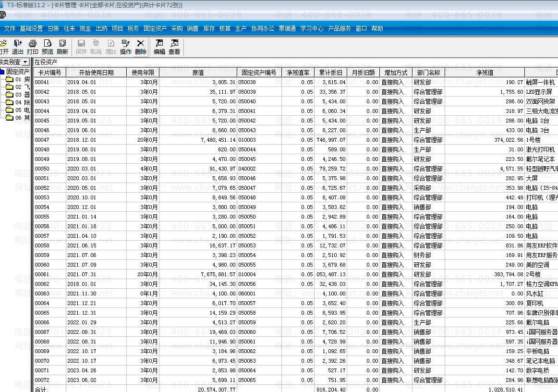Select the 03 folder in asset tree
The height and width of the screenshot is (392, 558).
[18, 95]
